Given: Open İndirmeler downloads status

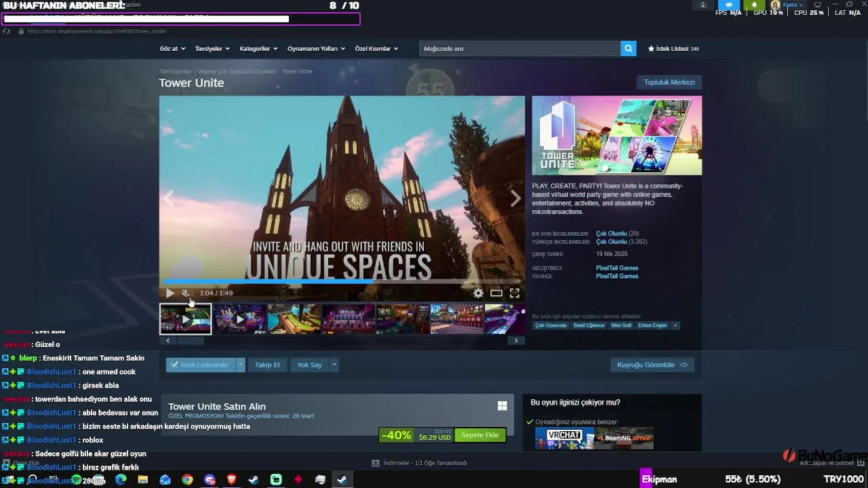Looking at the screenshot, I should [x=420, y=463].
